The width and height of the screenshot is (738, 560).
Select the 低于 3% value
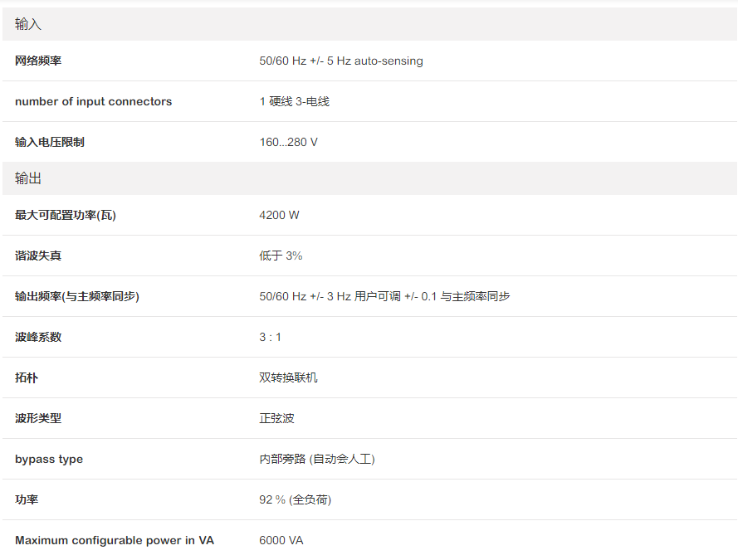tap(281, 256)
